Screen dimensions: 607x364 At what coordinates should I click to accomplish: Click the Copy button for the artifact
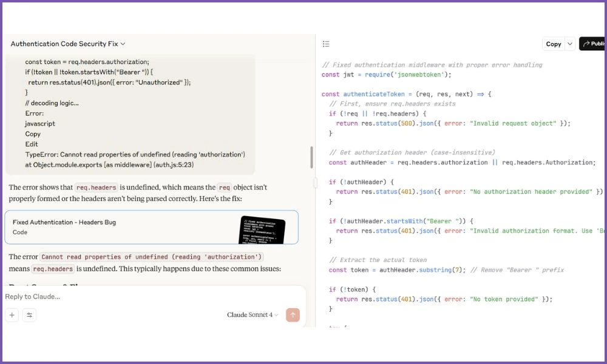[553, 44]
